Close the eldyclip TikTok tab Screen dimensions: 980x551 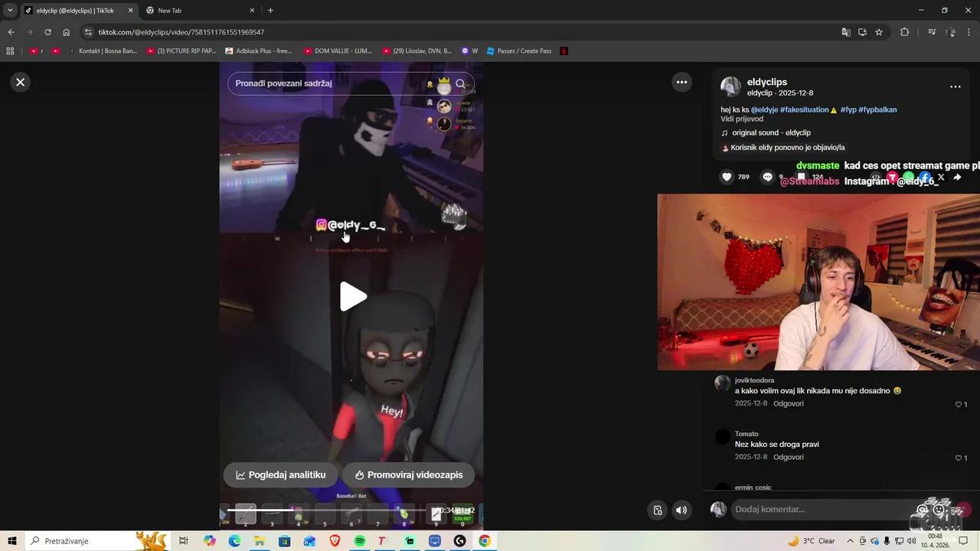[130, 11]
